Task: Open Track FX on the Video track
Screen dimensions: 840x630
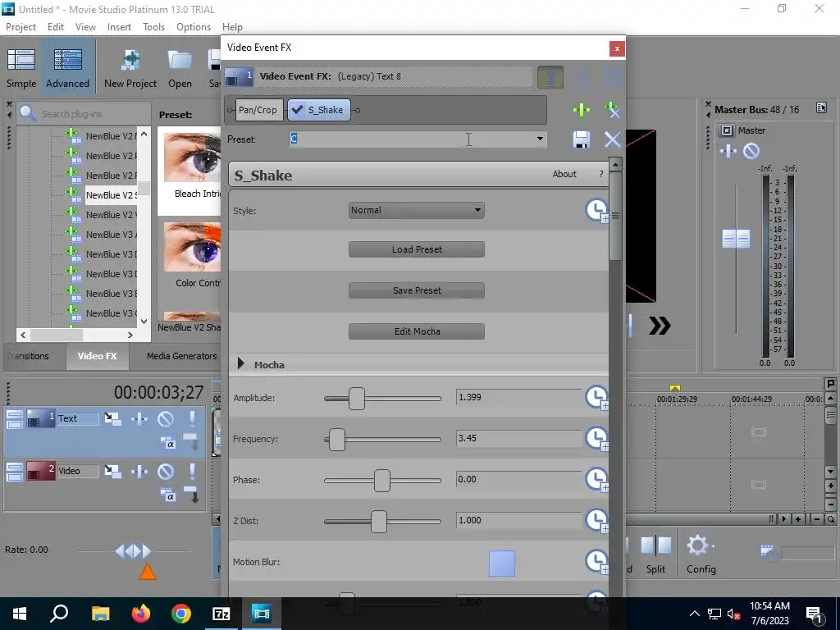Action: 139,471
